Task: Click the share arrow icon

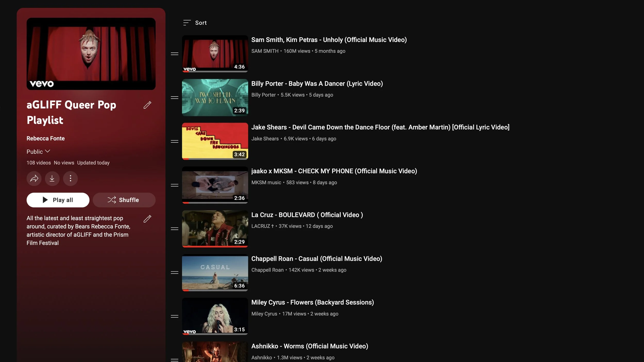Action: [34, 178]
